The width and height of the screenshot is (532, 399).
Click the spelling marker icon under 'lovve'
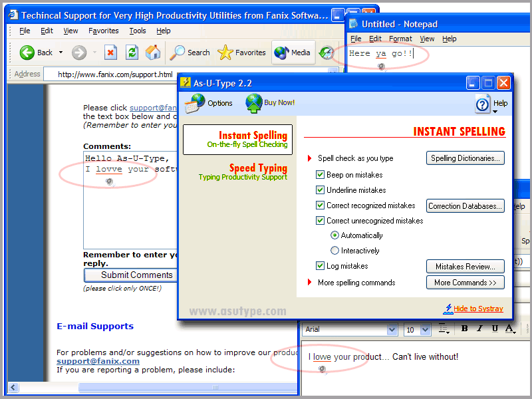(110, 182)
